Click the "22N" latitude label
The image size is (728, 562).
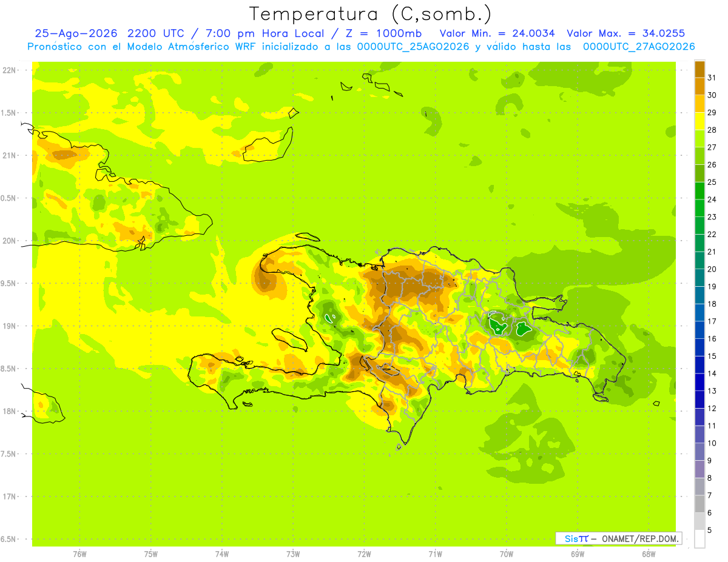coord(9,70)
